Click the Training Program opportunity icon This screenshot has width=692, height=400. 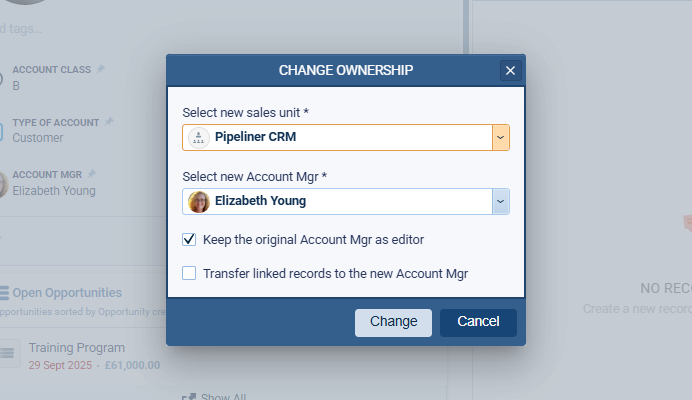point(8,352)
